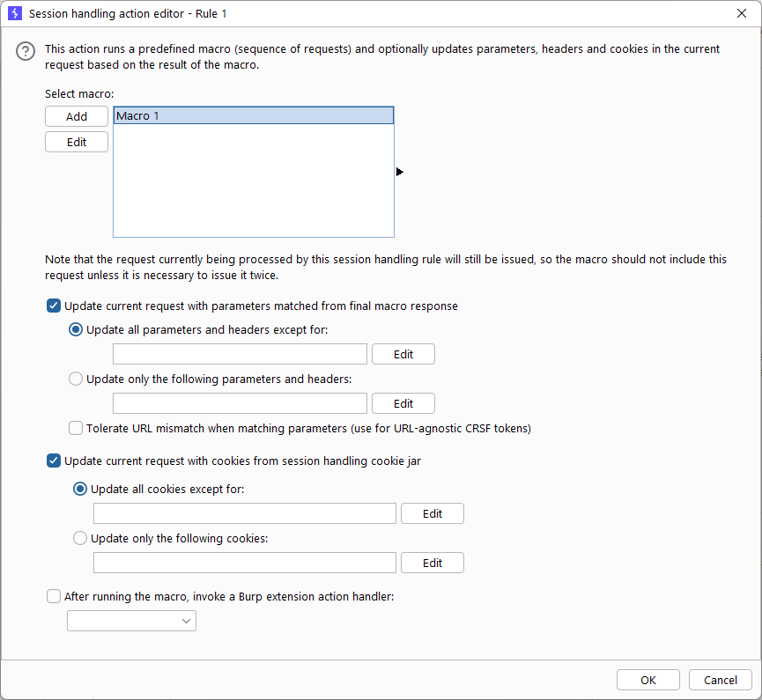Open the Burp extension action handler dropdown
This screenshot has height=700, width=762.
coord(131,621)
